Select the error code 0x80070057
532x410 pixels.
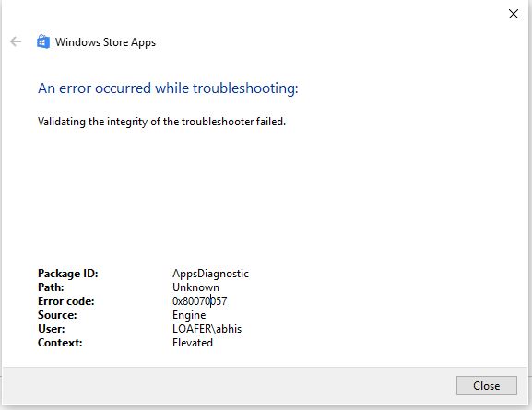[x=199, y=301]
